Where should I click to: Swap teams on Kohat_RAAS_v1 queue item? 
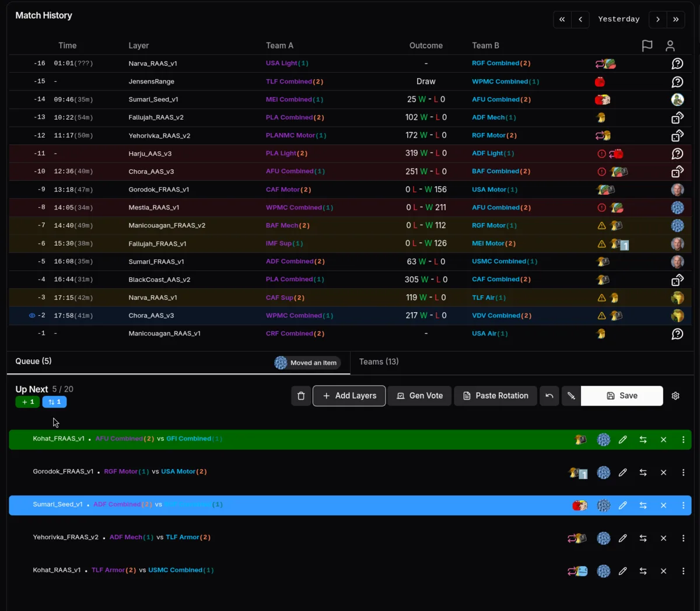click(643, 571)
